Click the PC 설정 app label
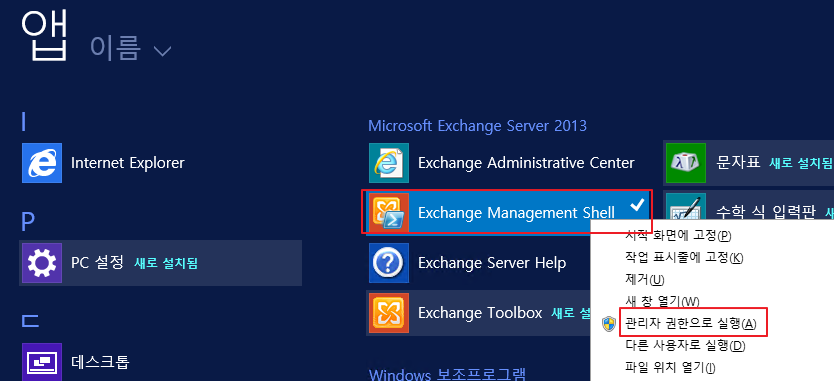 [97, 262]
